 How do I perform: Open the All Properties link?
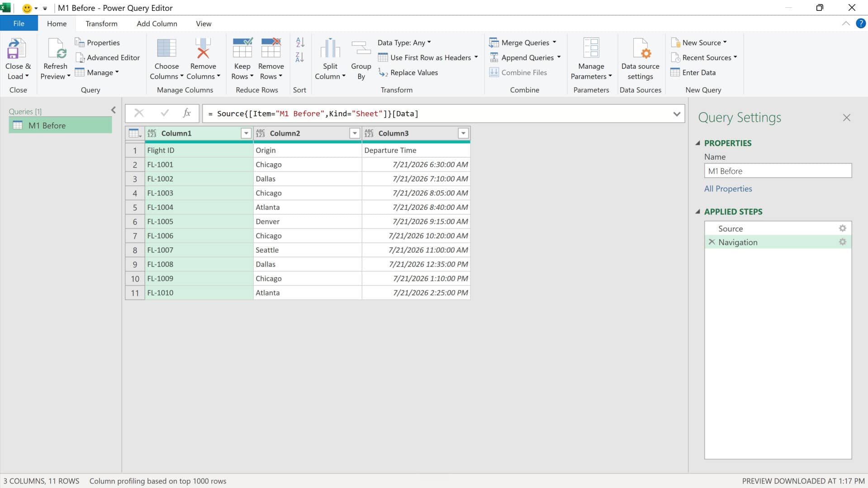728,189
